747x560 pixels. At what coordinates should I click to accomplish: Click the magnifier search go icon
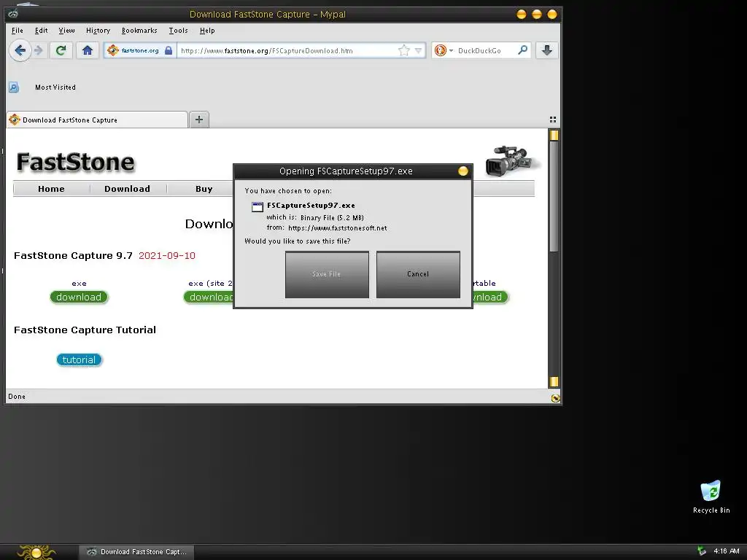[522, 50]
